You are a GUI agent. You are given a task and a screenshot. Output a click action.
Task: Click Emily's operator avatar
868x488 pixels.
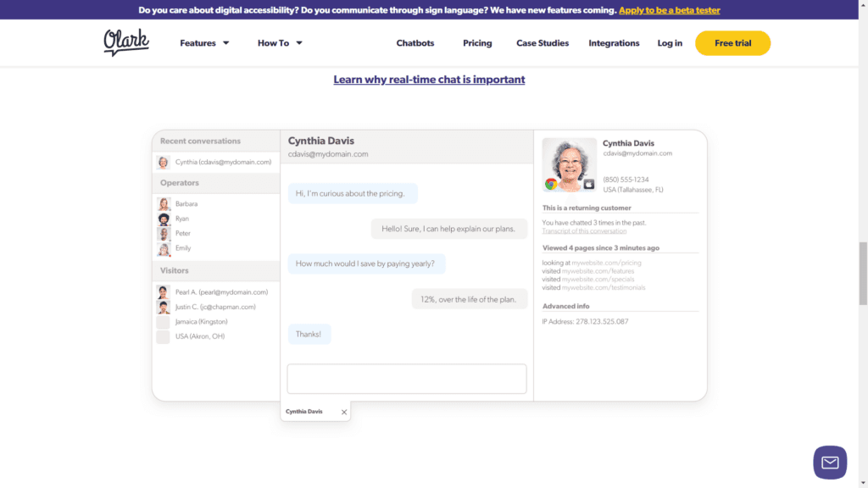coord(163,247)
